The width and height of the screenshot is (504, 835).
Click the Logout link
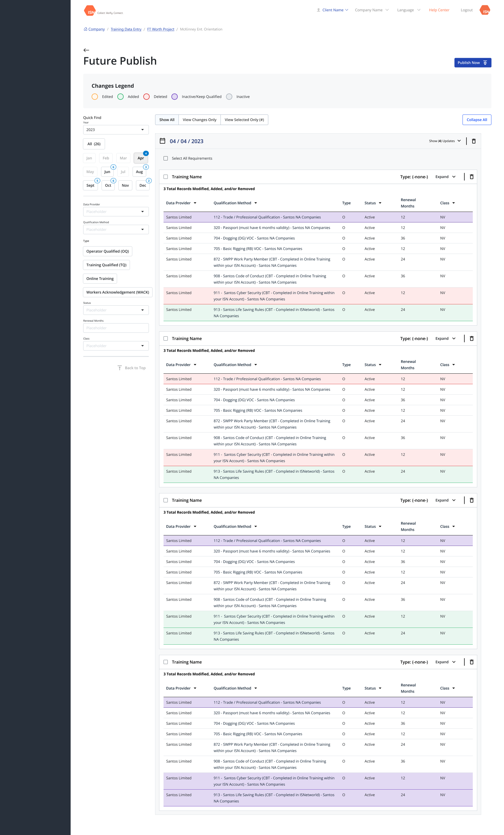466,10
